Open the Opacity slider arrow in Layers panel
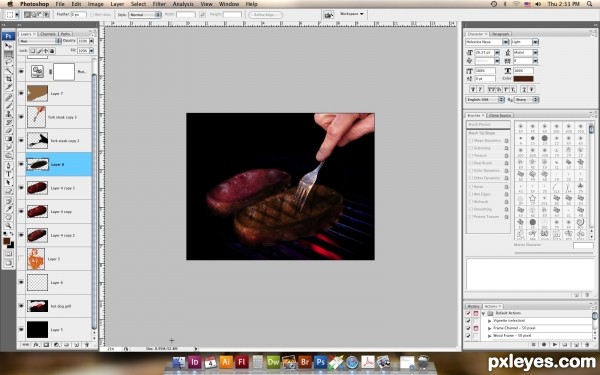This screenshot has height=375, width=600. [91, 41]
